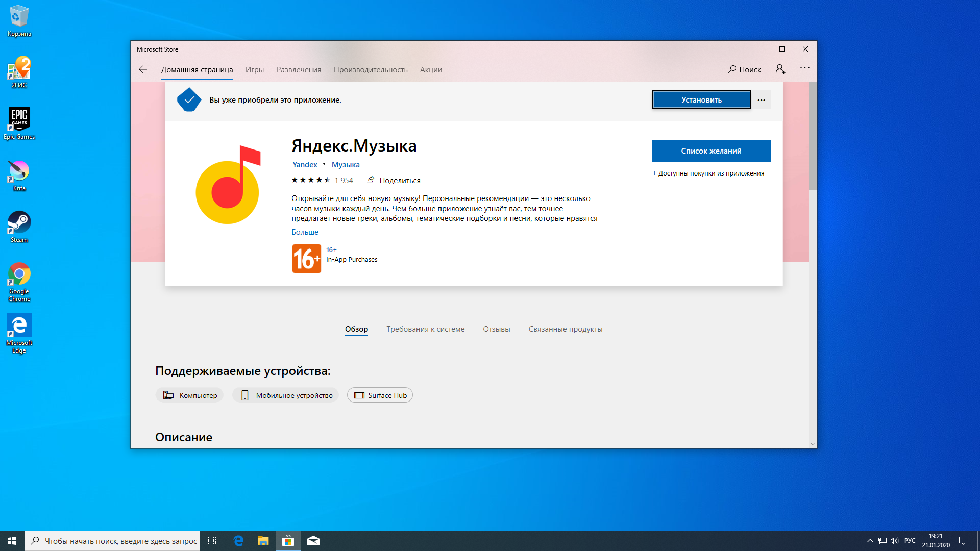Switch input language РУС

coord(910,541)
